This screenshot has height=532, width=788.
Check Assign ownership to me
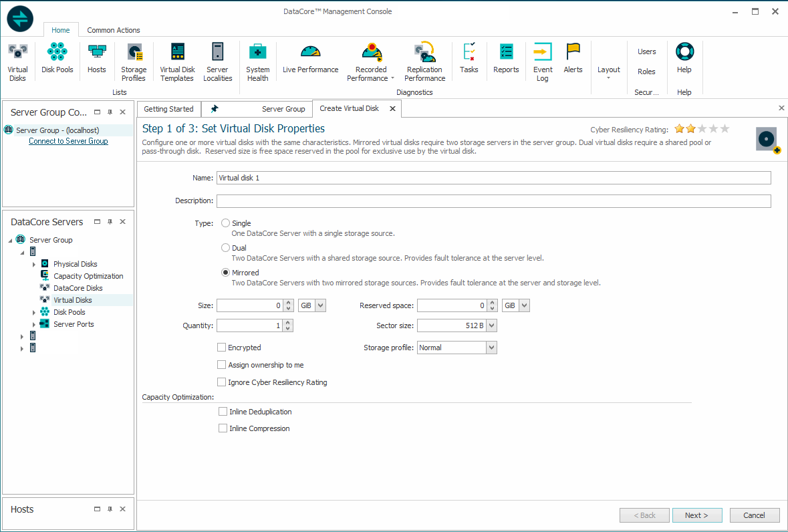click(x=222, y=365)
